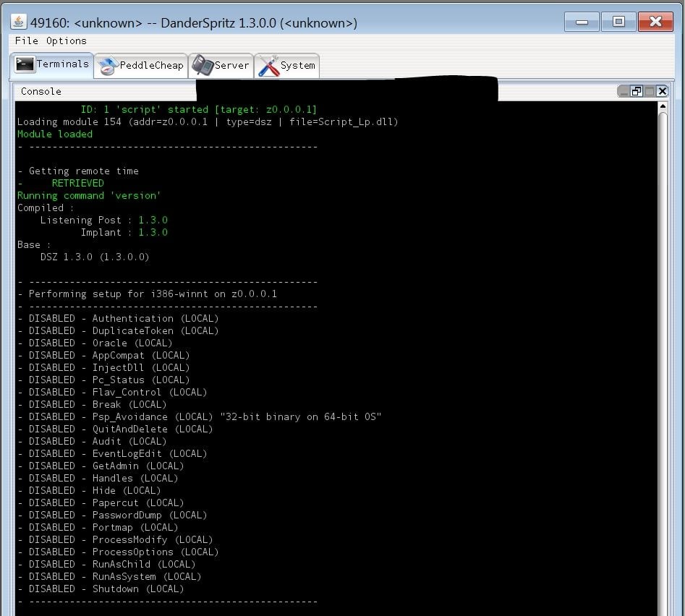The width and height of the screenshot is (685, 616).
Task: Close the DanderSpritz window
Action: click(655, 22)
